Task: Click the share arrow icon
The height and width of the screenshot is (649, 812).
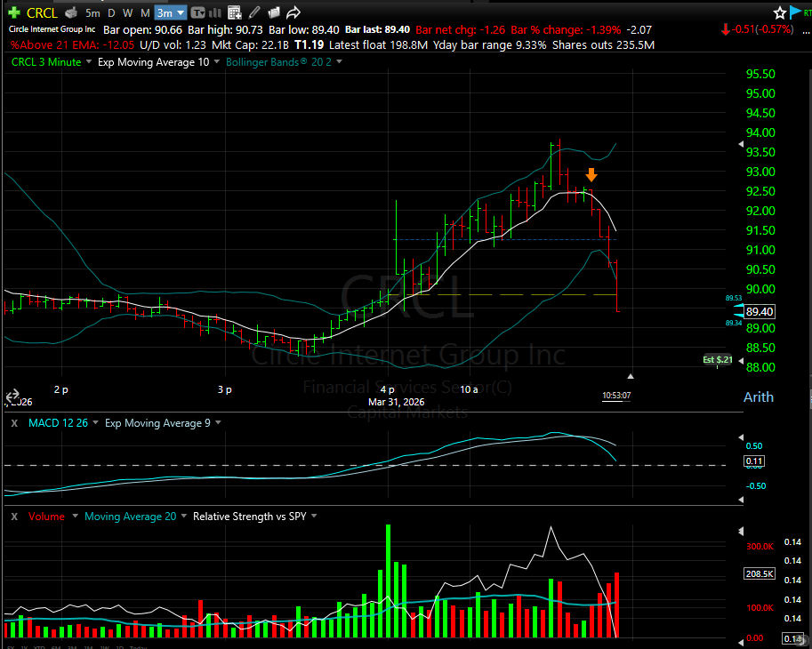Action: click(x=293, y=12)
